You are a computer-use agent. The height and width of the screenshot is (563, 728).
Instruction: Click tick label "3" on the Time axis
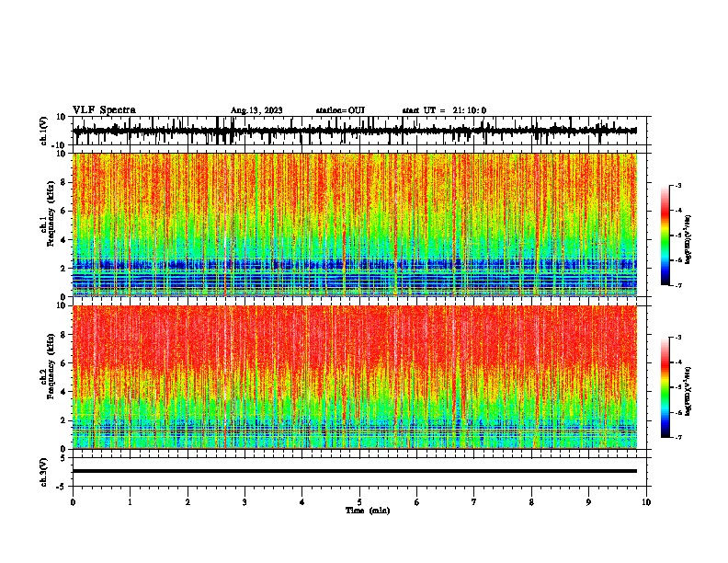point(245,502)
